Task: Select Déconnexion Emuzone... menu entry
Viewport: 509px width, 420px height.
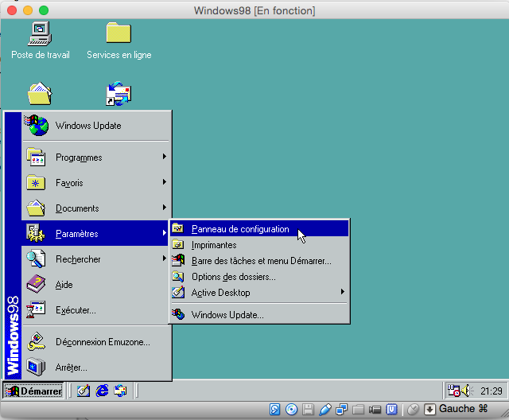Action: tap(96, 341)
